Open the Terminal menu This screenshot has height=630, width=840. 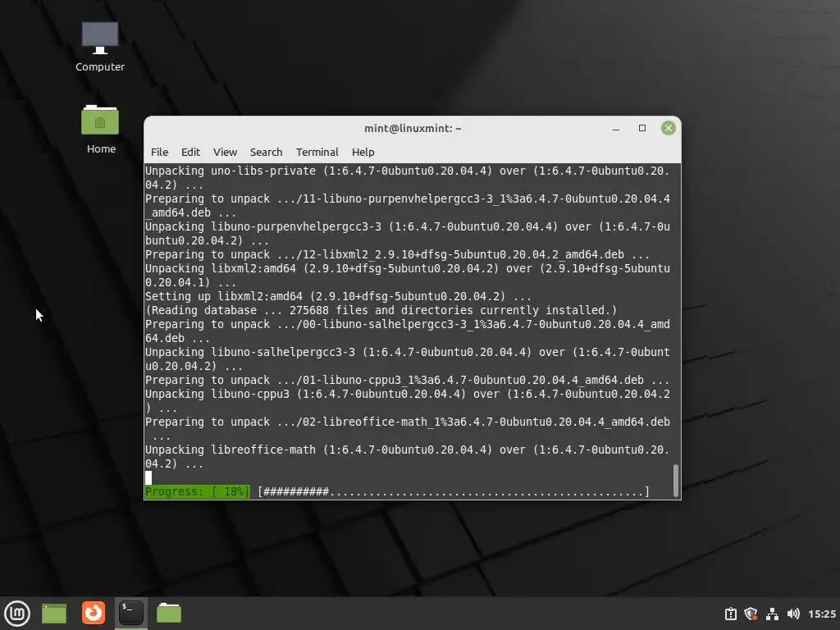click(317, 152)
